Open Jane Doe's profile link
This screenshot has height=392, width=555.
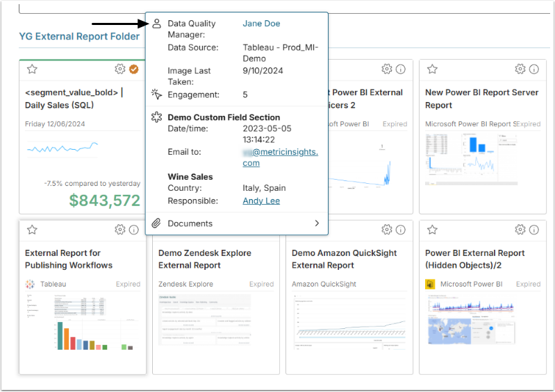tap(261, 24)
